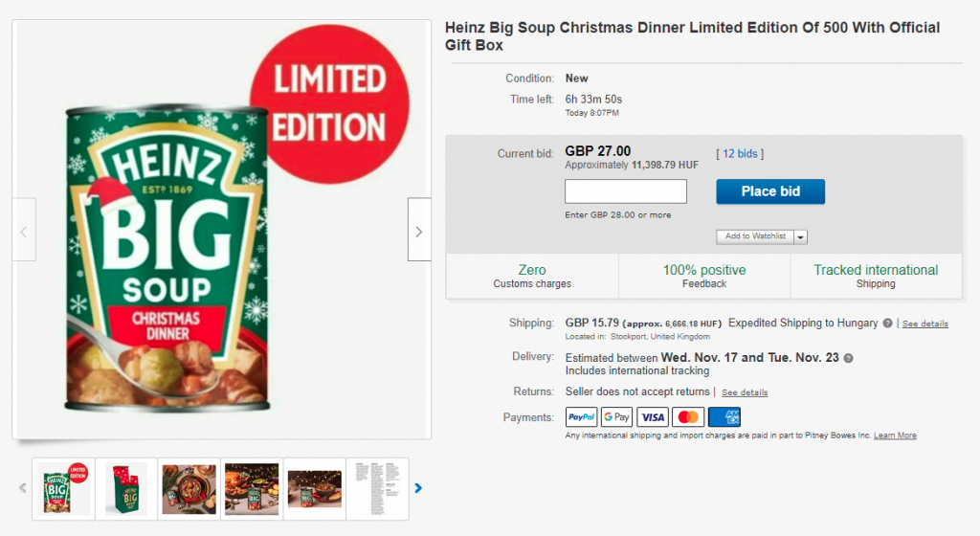Screen dimensions: 980x536
Task: Click the Visa payment icon
Action: click(x=653, y=417)
